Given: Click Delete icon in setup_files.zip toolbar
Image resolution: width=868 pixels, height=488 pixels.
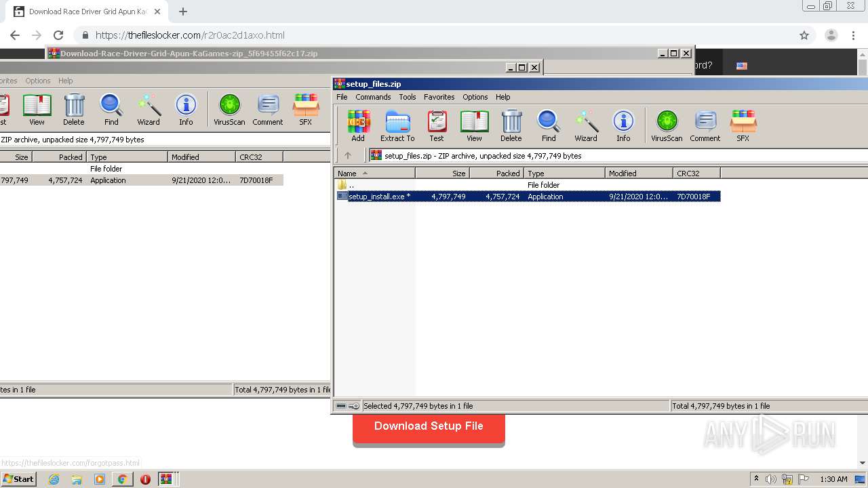Looking at the screenshot, I should tap(511, 126).
